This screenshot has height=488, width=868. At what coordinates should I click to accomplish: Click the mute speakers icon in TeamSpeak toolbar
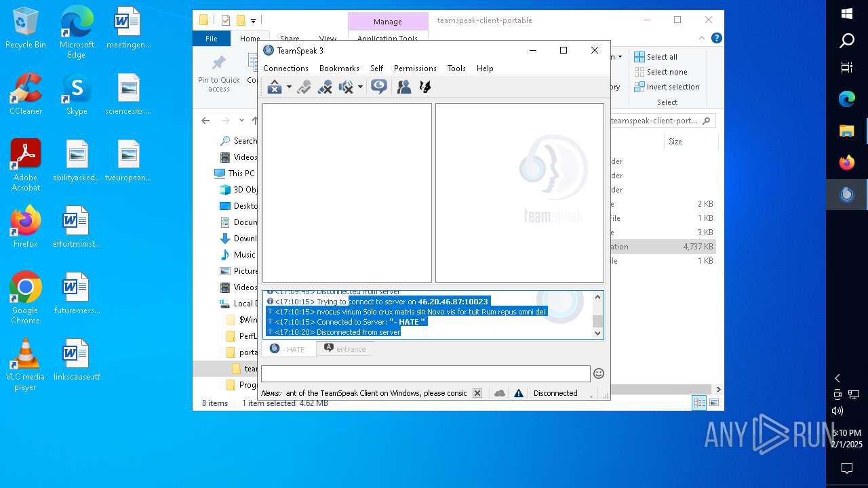tap(346, 87)
